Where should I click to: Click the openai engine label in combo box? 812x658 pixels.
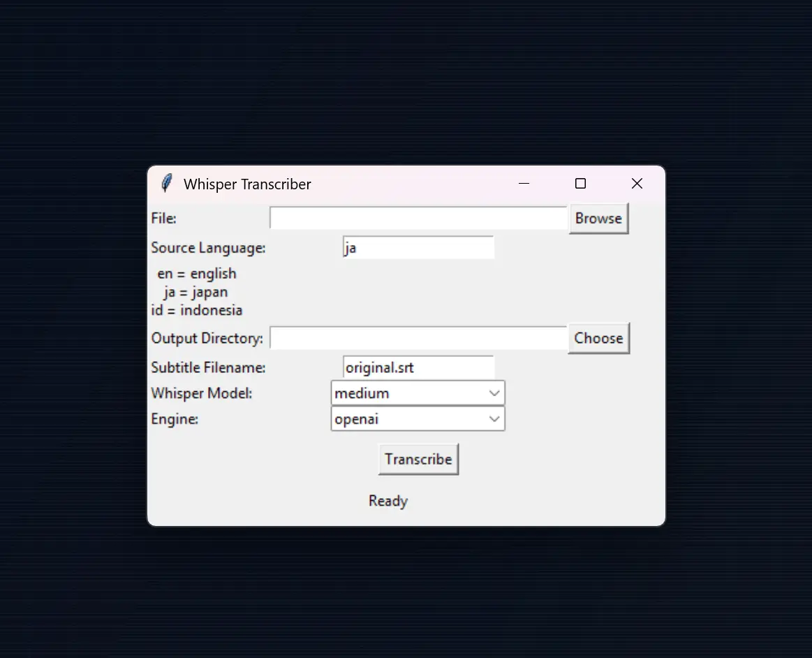point(357,418)
